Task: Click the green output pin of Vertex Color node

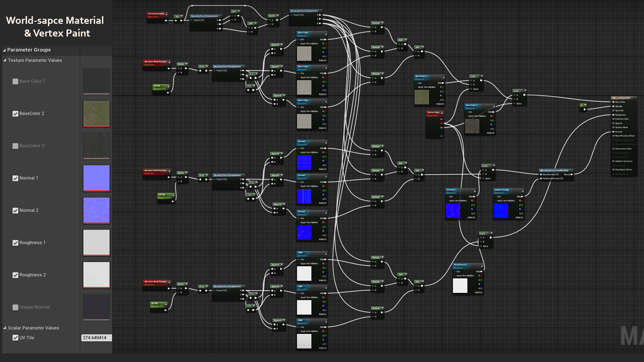Action: click(441, 128)
